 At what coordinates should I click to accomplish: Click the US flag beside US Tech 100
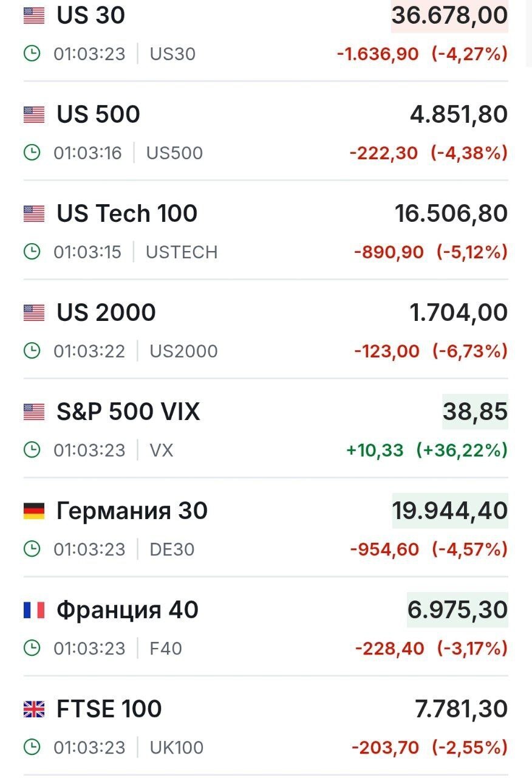point(34,213)
